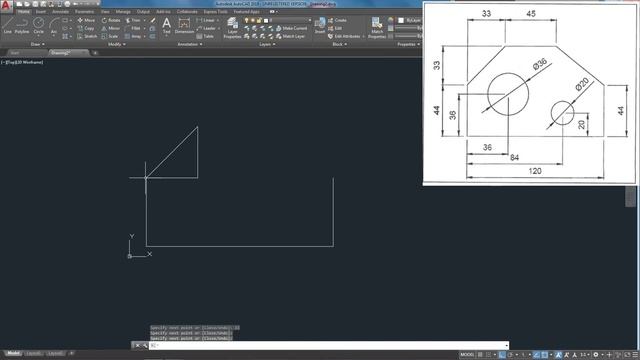
Task: Open the Trim dropdown arrow
Action: click(144, 20)
